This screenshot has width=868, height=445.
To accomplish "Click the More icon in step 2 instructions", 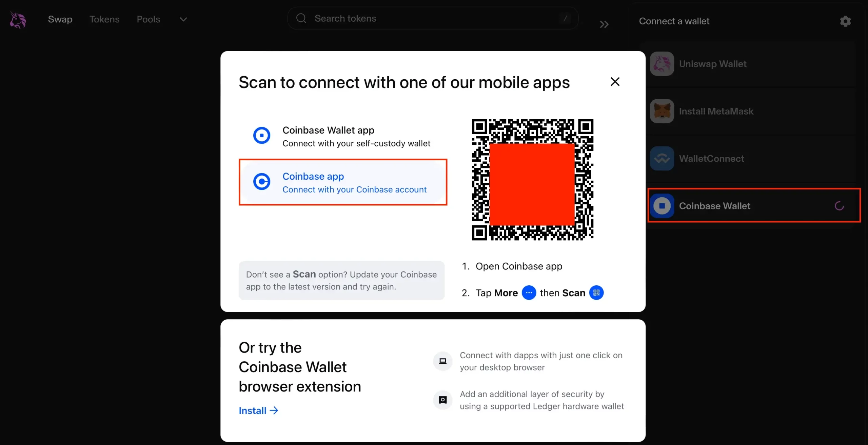I will coord(527,292).
